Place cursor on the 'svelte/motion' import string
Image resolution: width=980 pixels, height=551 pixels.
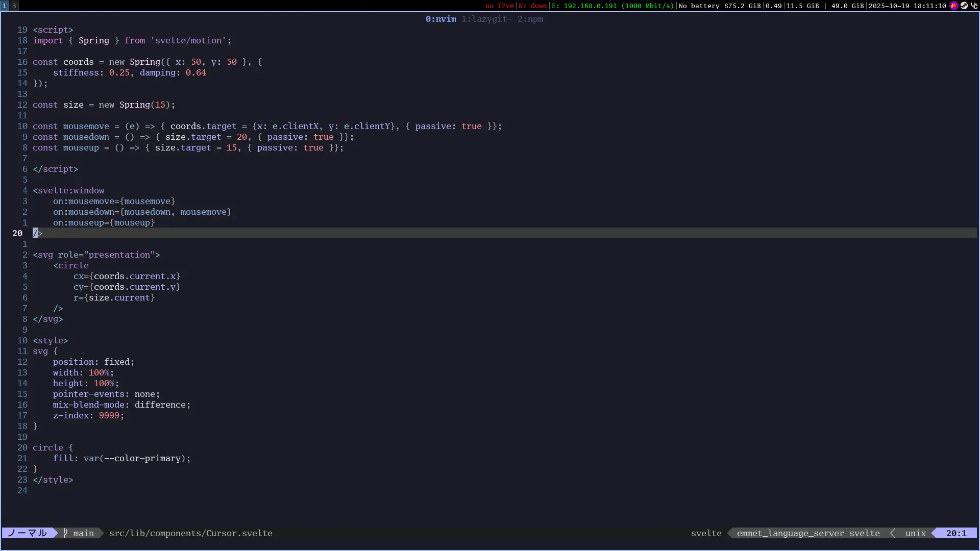(188, 40)
